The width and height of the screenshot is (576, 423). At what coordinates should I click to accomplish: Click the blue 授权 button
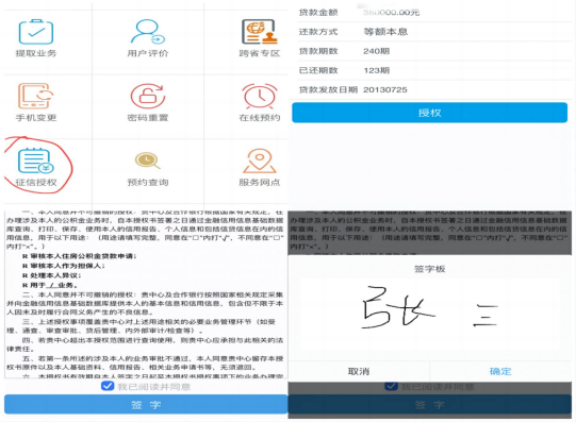430,112
